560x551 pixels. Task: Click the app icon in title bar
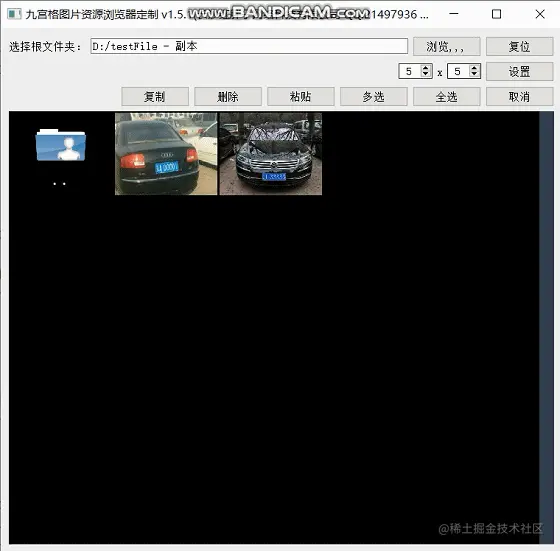pyautogui.click(x=14, y=14)
